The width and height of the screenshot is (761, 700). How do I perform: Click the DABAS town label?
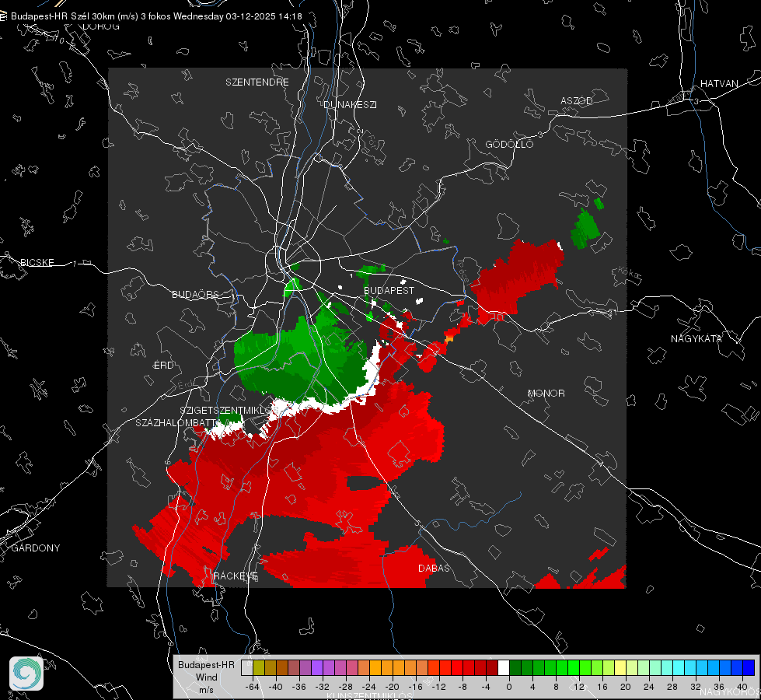pos(434,569)
